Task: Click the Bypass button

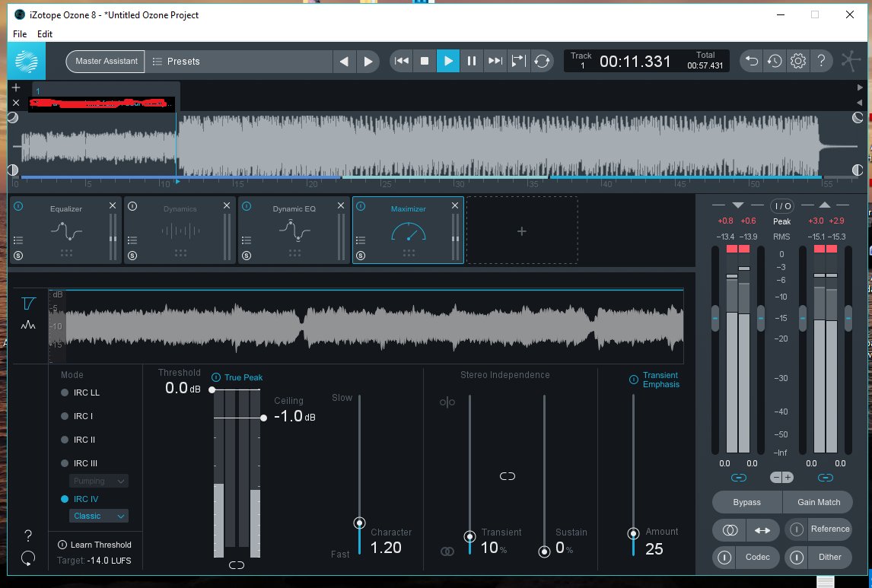Action: [747, 502]
